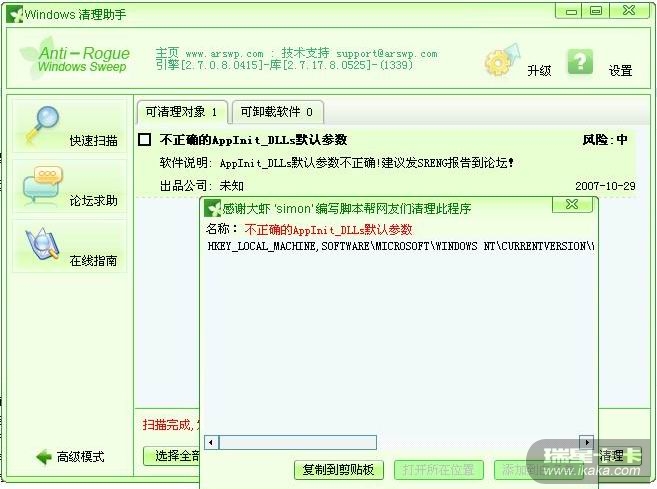The image size is (657, 489).
Task: Click the Anti-Rogue Windows Sweep logo
Action: [75, 59]
